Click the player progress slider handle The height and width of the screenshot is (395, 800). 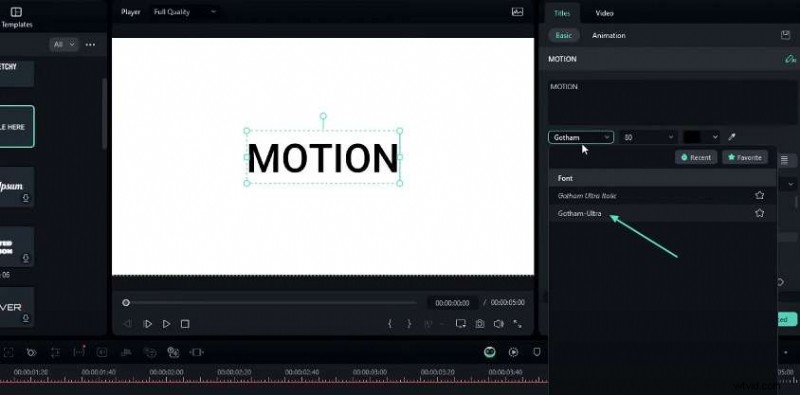coord(126,303)
